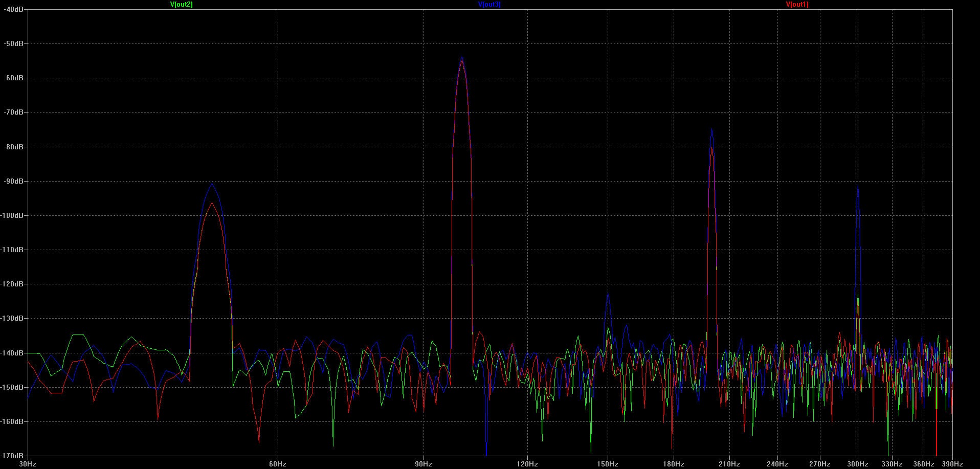The image size is (980, 469).
Task: Click the -80dB vertical axis label
Action: click(13, 147)
